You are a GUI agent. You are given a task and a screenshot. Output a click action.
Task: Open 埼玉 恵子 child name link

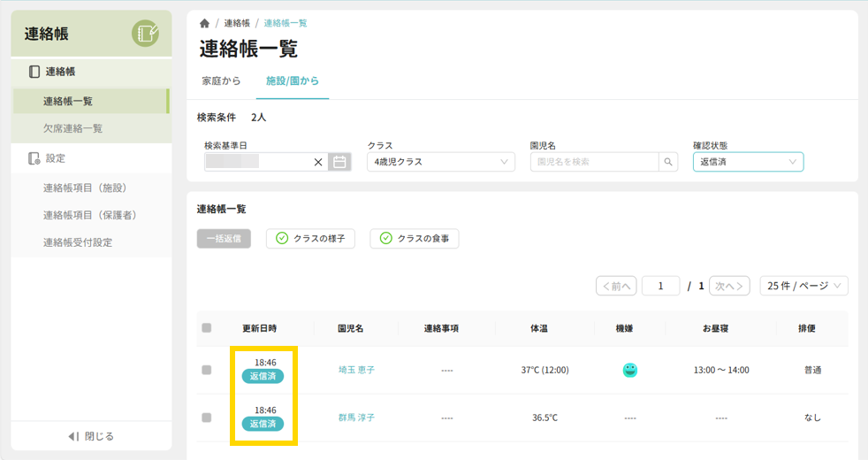tap(356, 370)
